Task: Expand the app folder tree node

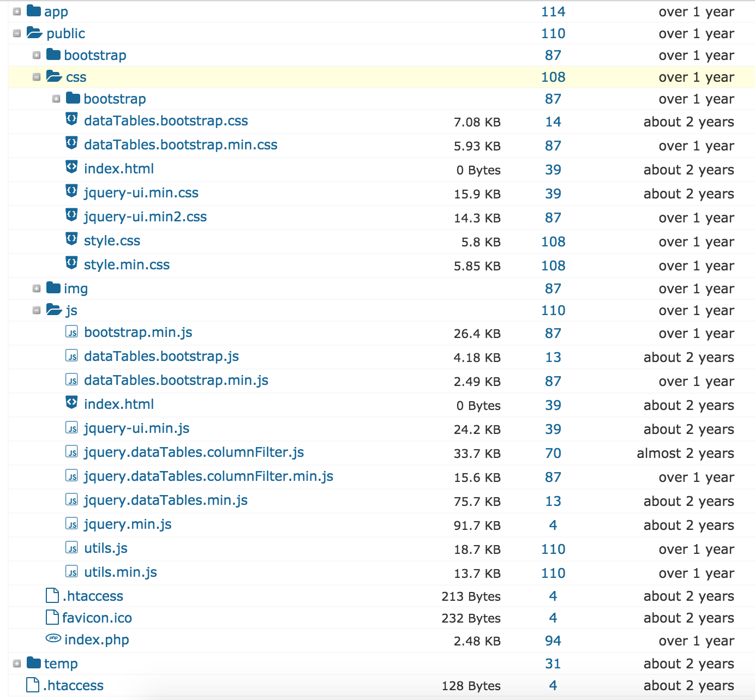Action: pyautogui.click(x=17, y=11)
